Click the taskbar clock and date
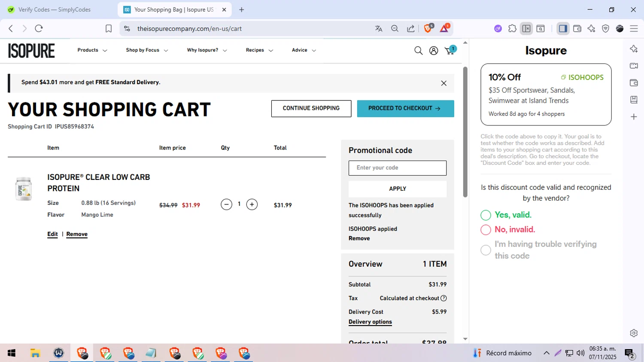 pos(602,353)
